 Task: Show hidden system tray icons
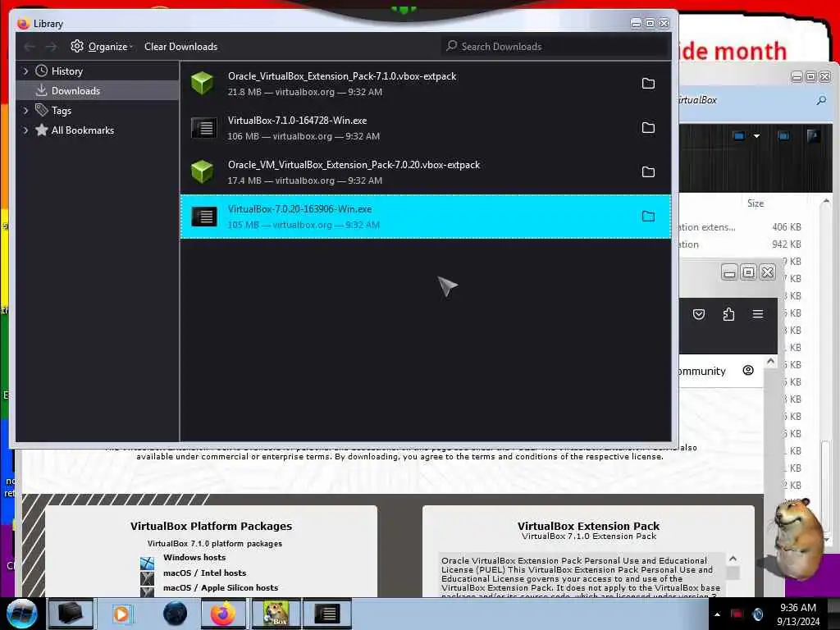pyautogui.click(x=717, y=614)
